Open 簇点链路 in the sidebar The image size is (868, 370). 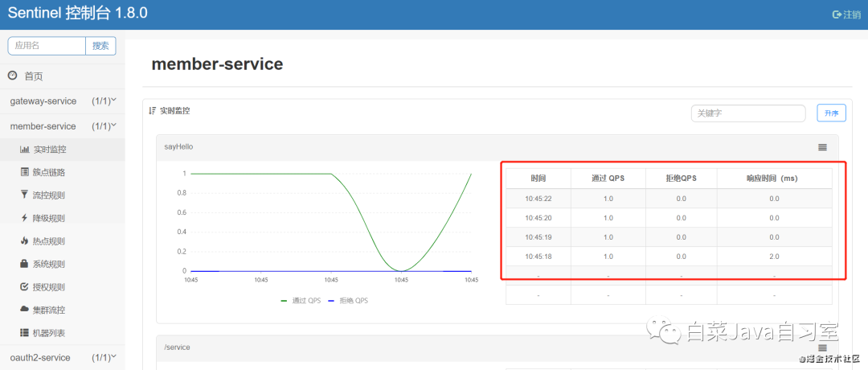point(62,172)
